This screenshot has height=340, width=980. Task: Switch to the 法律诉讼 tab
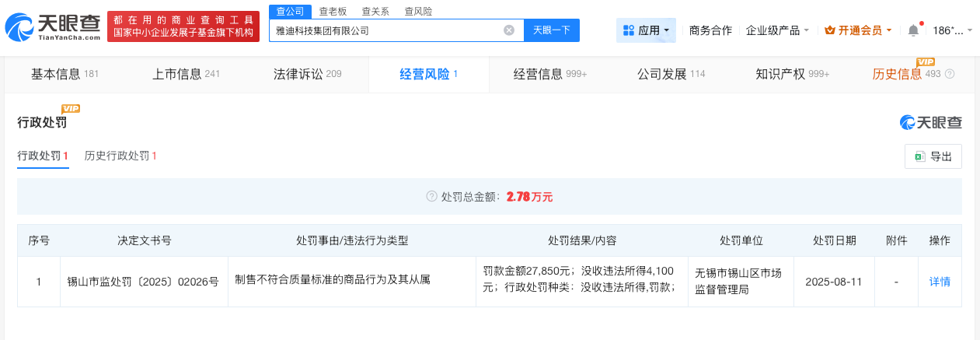(307, 75)
